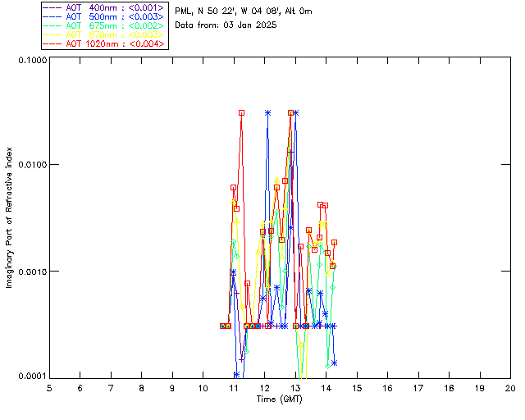Click the red AOT 1020nm legend entry
Viewport: 525px width, 420px height.
[114, 43]
